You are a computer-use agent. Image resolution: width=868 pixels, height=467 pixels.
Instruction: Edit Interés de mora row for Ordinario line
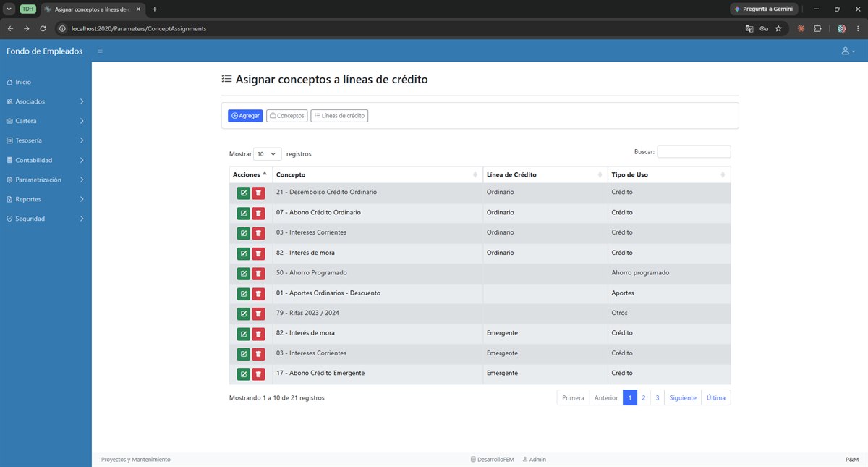(x=244, y=253)
